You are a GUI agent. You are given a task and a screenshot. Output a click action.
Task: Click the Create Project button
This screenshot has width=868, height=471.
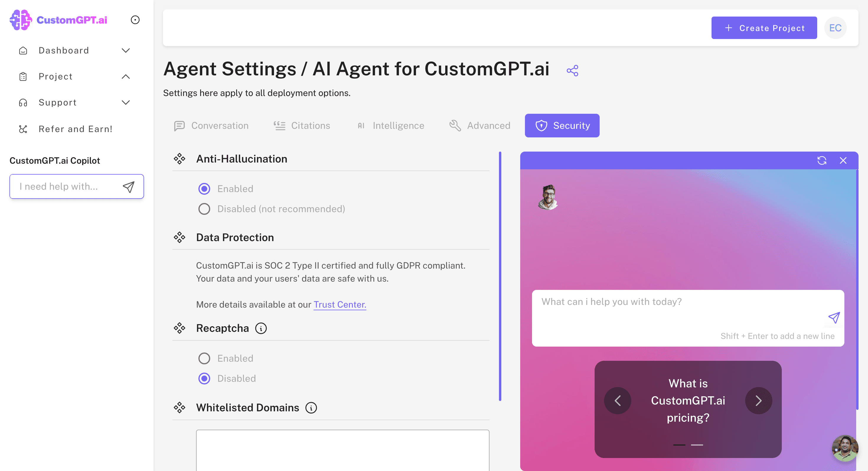point(764,28)
